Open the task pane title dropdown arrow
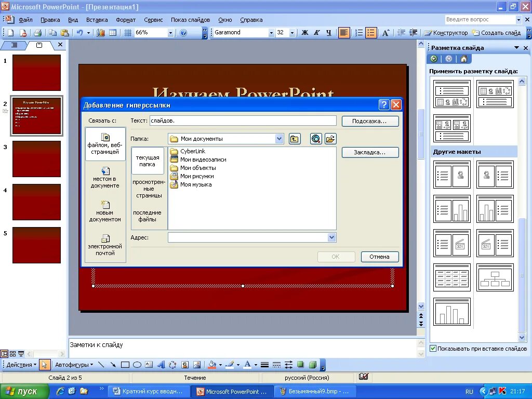532x399 pixels. [517, 48]
